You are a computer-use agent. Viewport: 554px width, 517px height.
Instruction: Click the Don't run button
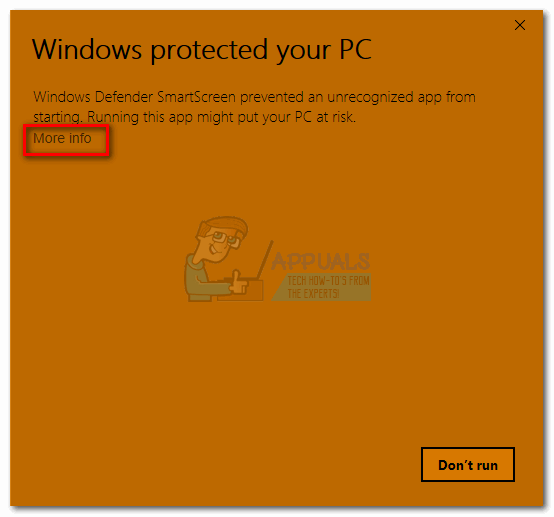[x=467, y=464]
